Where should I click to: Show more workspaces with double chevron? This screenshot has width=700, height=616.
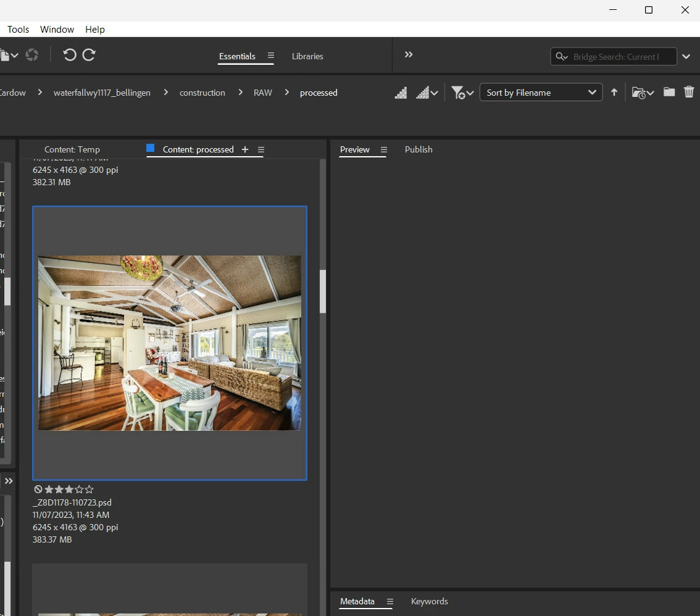tap(409, 54)
